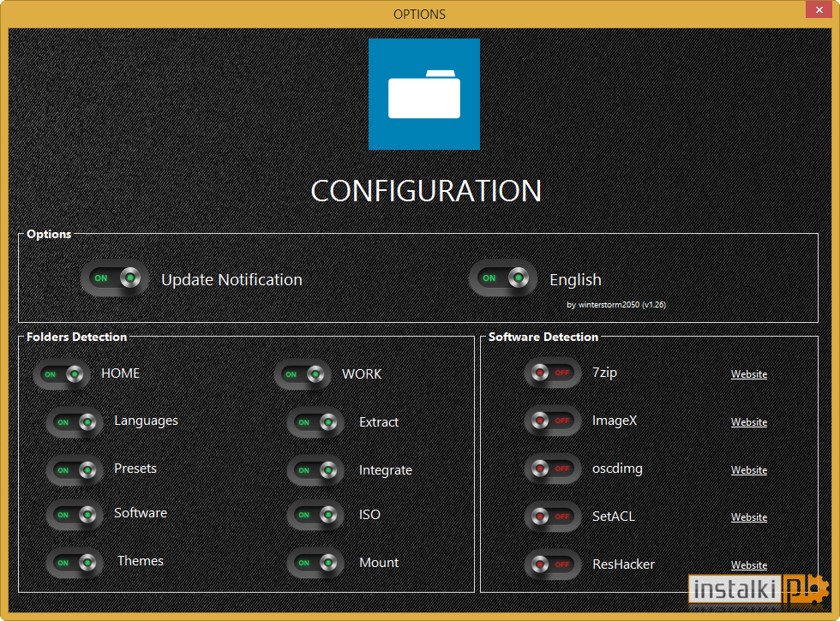Disable Languages folder detection
Screen dimensions: 840x621
coord(75,422)
